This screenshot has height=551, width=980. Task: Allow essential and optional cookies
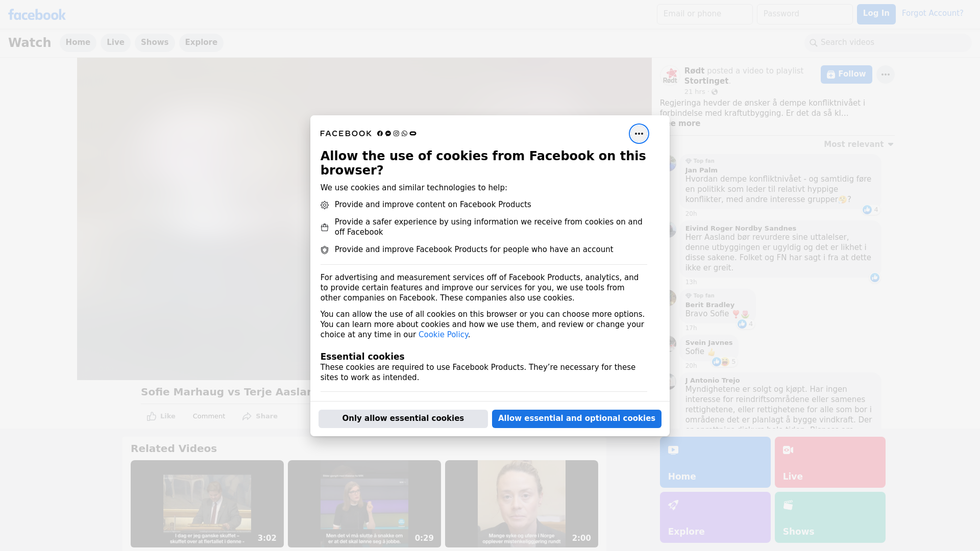coord(576,418)
